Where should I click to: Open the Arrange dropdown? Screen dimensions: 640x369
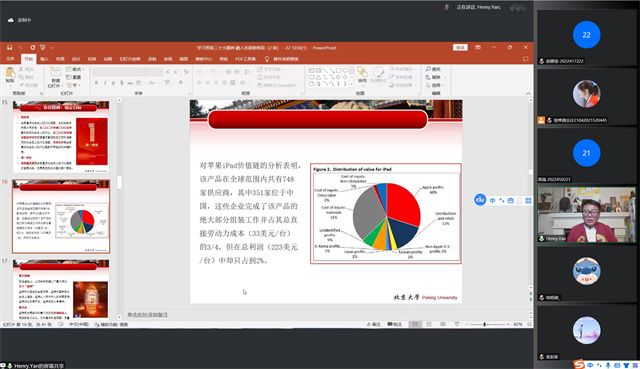tap(362, 75)
